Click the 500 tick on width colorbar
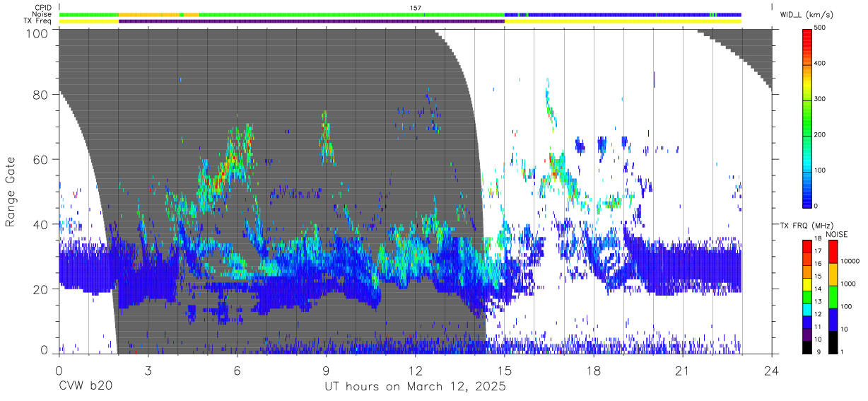Image resolution: width=868 pixels, height=401 pixels. click(x=821, y=28)
